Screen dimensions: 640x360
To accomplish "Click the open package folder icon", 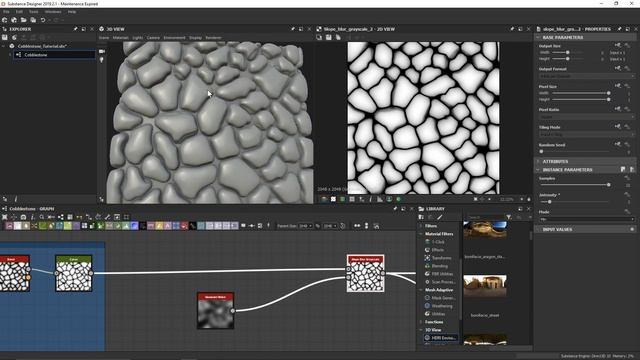I will pyautogui.click(x=24, y=20).
